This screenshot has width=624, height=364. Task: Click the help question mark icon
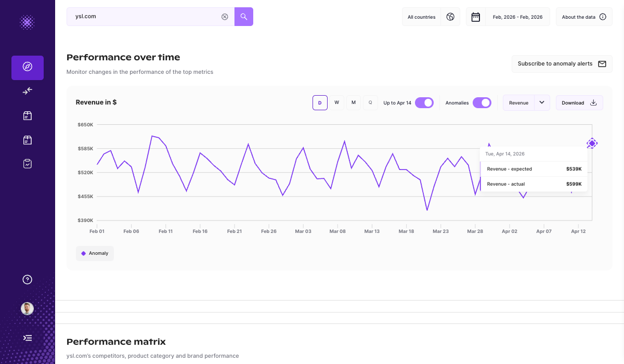(27, 279)
